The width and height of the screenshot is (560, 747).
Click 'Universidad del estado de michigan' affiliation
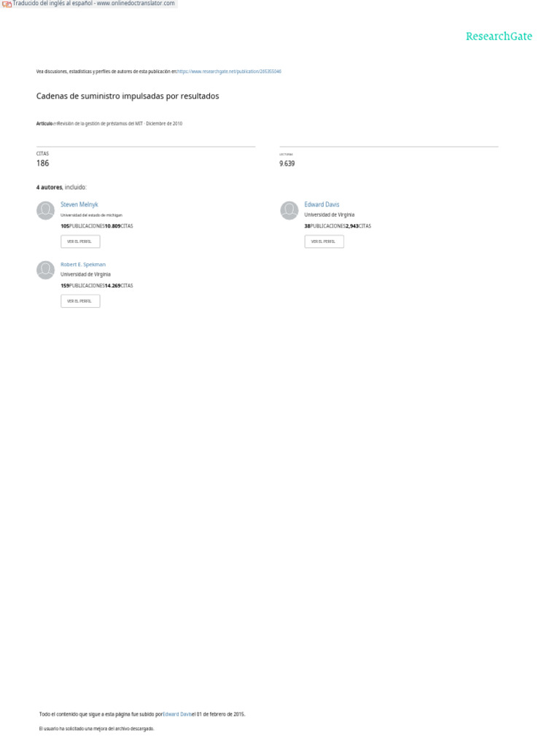click(x=91, y=215)
